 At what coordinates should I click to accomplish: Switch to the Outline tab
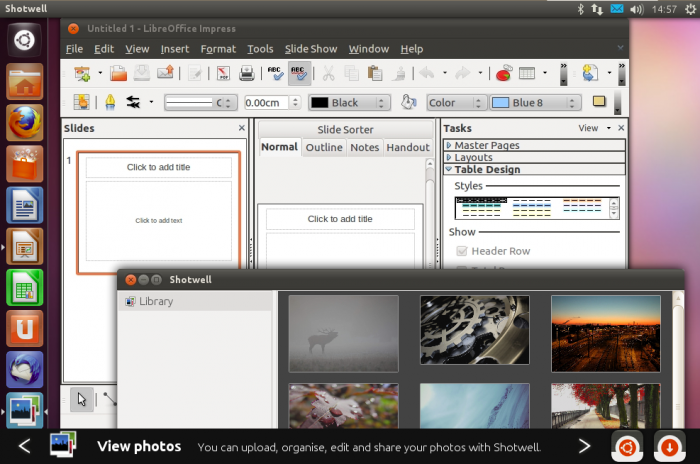pyautogui.click(x=324, y=147)
